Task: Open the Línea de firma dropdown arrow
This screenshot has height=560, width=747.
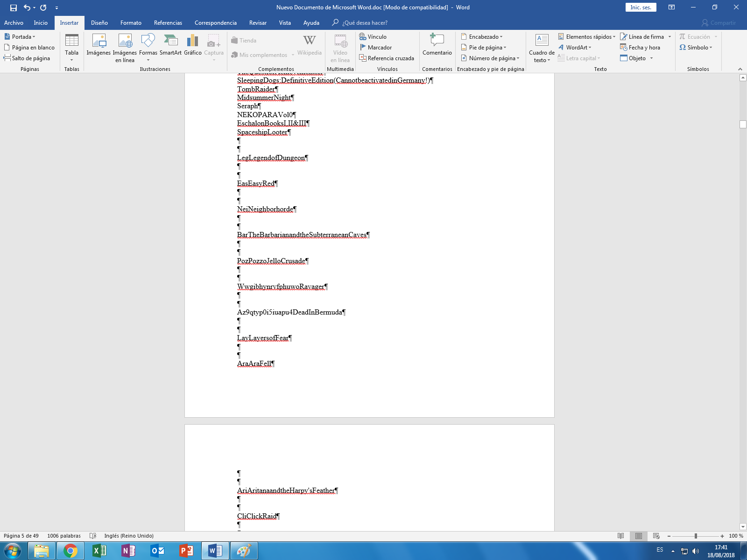Action: (669, 37)
